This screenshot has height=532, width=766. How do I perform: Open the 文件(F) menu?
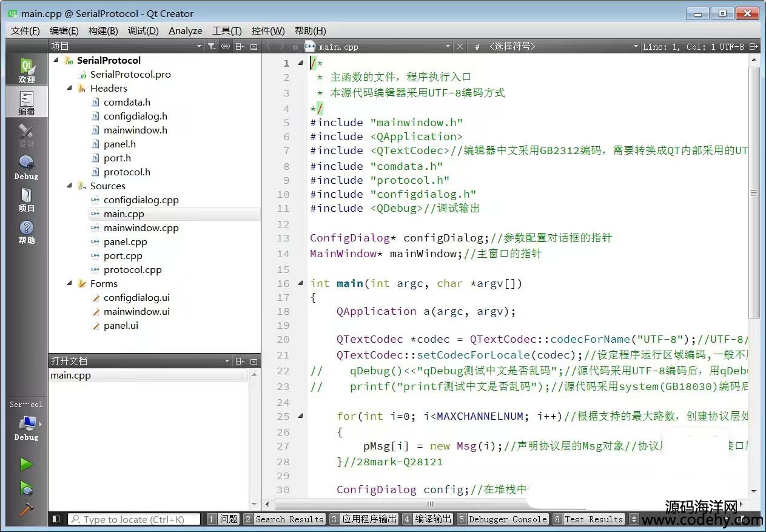click(x=25, y=31)
